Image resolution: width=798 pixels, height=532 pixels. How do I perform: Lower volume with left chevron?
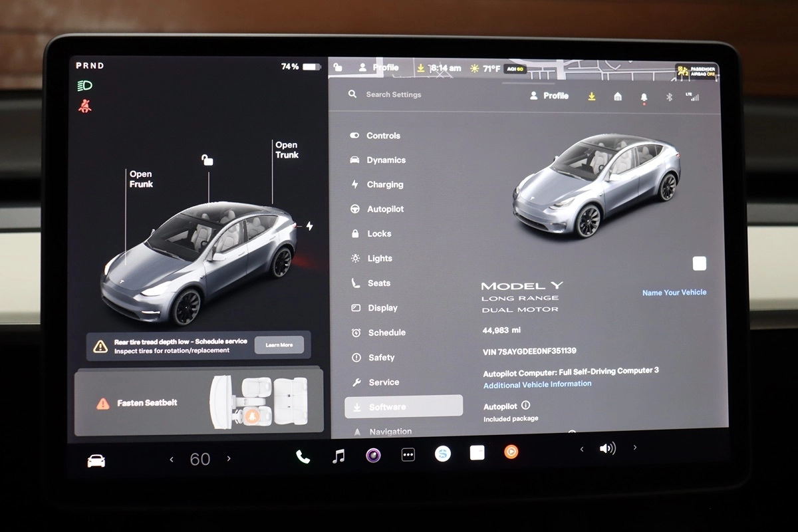(x=582, y=450)
